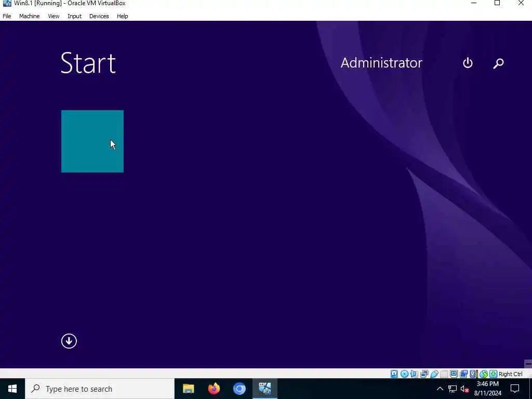532x399 pixels.
Task: Click the hard disk activity indicator
Action: click(x=394, y=374)
